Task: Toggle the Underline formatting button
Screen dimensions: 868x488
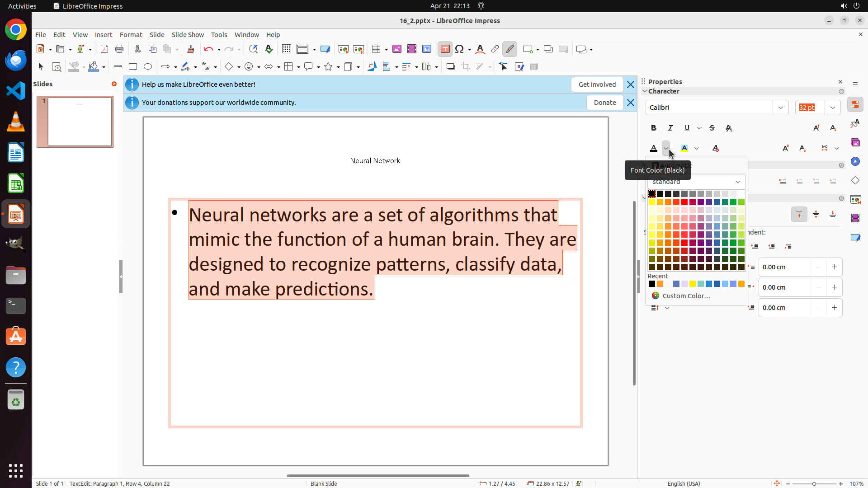Action: tap(687, 128)
